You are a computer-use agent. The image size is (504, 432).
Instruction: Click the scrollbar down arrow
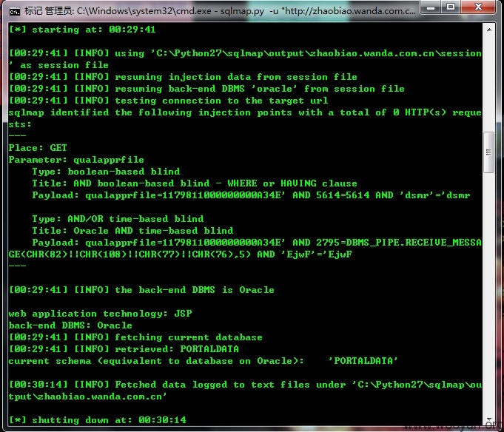(x=489, y=420)
